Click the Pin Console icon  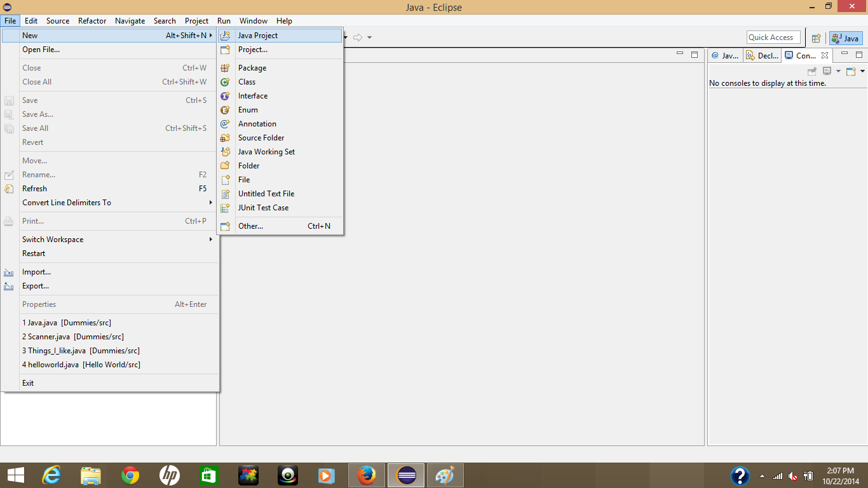pyautogui.click(x=811, y=71)
